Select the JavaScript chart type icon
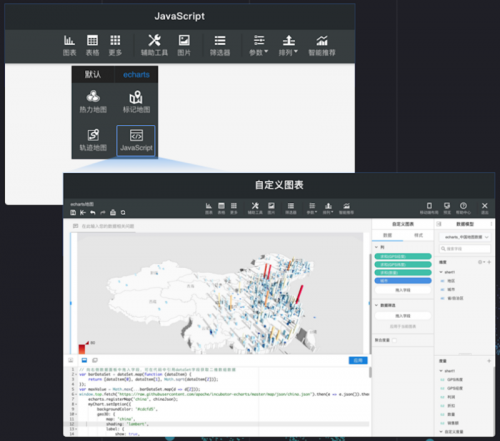 coord(136,140)
